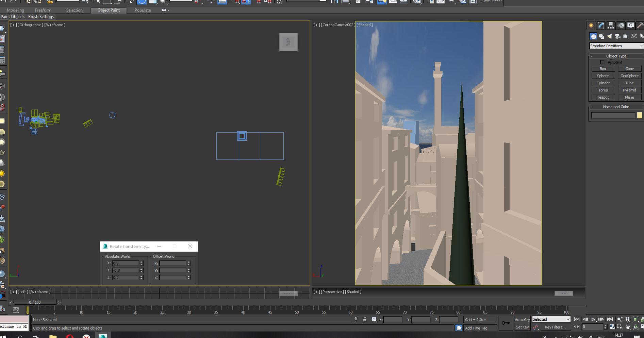Open the Hierarchy command panel tab
The image size is (644, 338).
(x=611, y=26)
